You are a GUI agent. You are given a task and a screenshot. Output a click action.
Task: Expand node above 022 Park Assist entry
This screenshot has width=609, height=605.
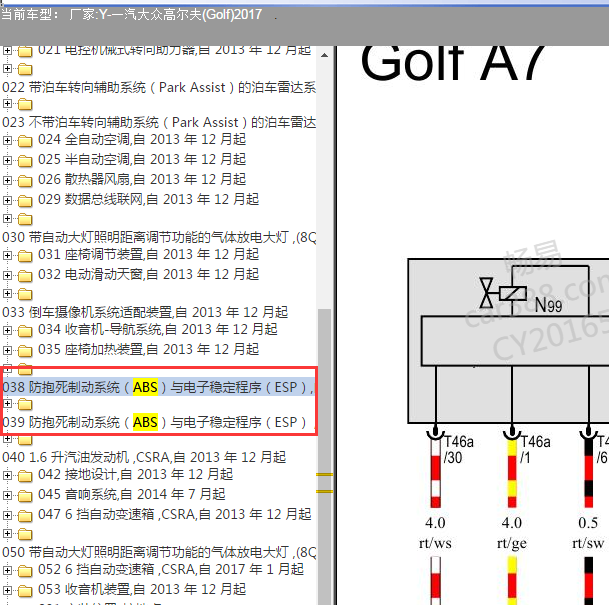click(x=7, y=69)
